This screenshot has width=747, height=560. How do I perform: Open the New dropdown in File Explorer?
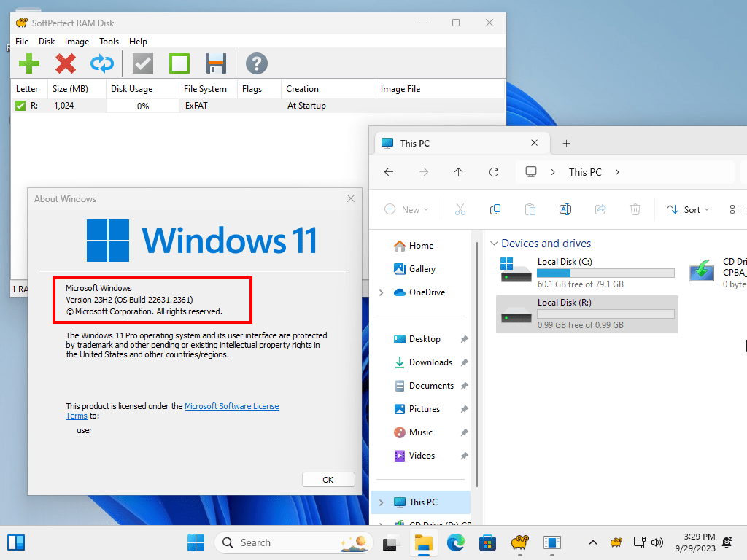tap(406, 209)
